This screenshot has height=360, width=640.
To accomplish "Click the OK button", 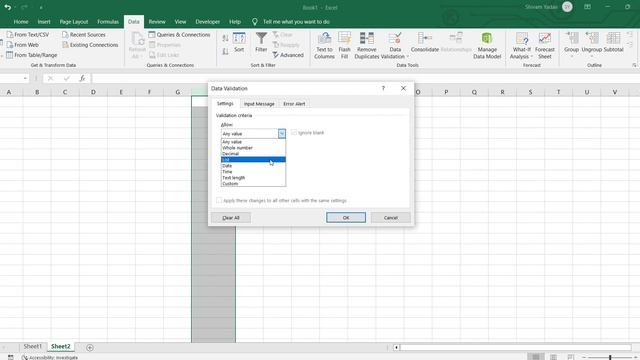I will [x=346, y=218].
